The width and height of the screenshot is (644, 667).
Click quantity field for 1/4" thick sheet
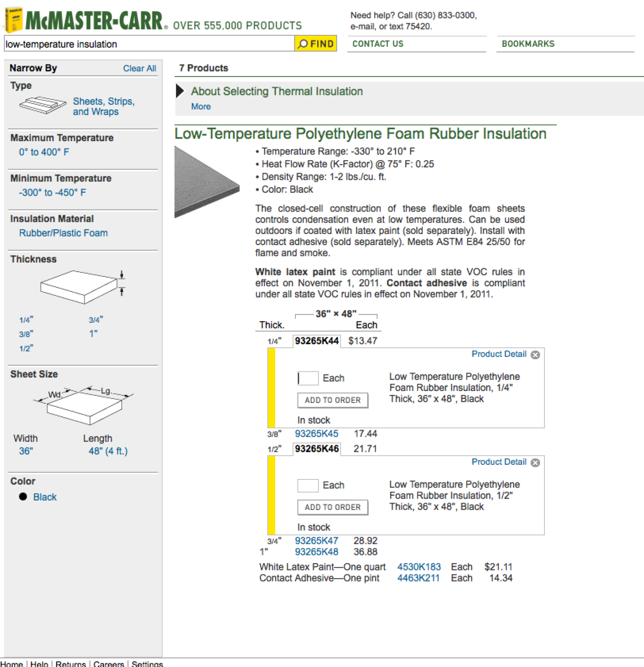click(308, 378)
